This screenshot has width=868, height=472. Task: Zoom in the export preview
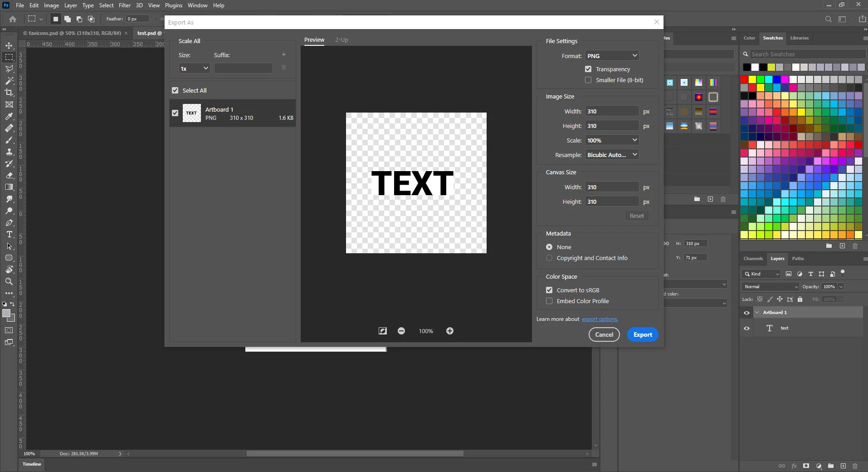[x=449, y=331]
